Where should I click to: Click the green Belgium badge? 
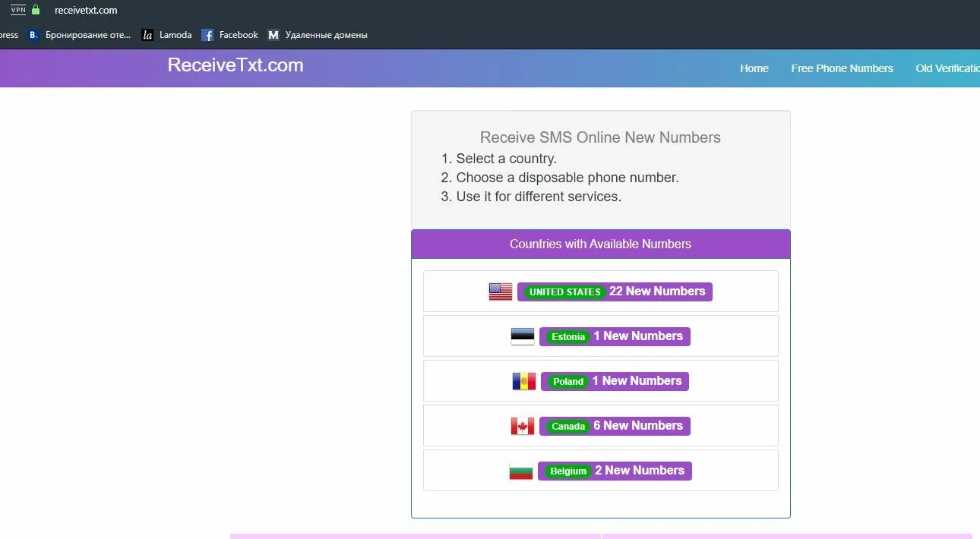(568, 471)
